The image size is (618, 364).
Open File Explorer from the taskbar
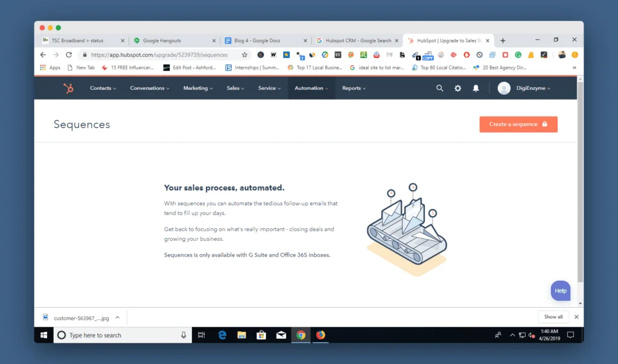point(241,335)
